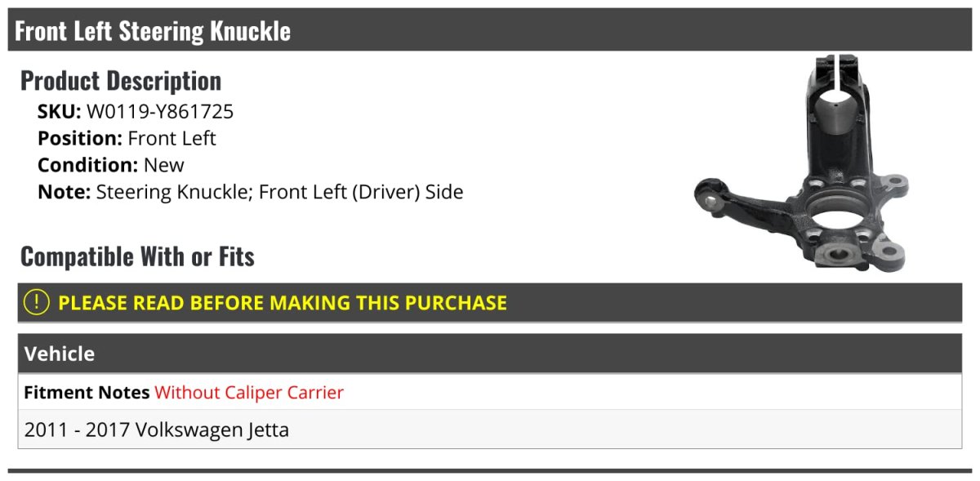
Task: Select the Product Description heading
Action: [x=121, y=81]
